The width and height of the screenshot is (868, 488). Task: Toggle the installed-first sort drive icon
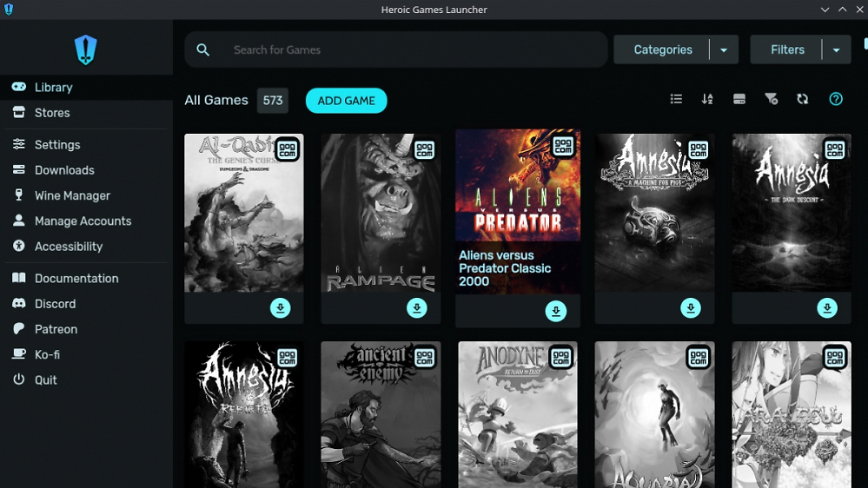click(x=739, y=99)
